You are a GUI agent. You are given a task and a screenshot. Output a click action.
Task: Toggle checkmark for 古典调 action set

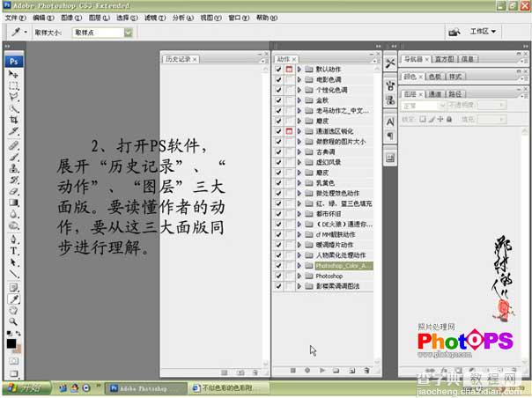click(278, 152)
